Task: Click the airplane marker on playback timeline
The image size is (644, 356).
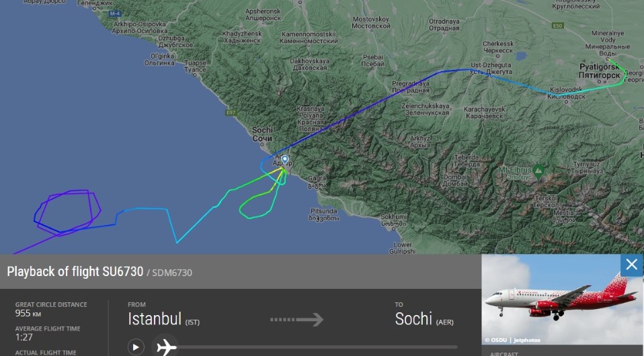Action: (x=166, y=347)
